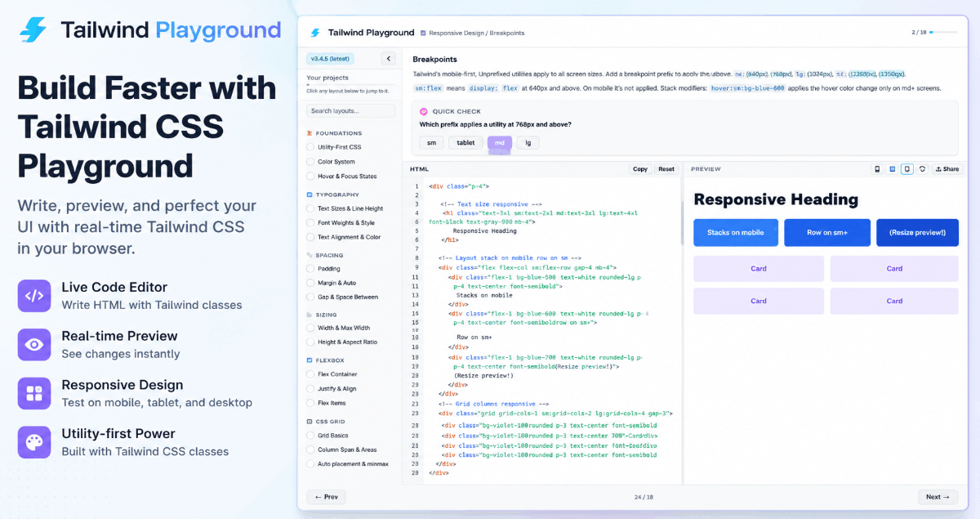
Task: Click the Typography section icon
Action: (x=309, y=195)
